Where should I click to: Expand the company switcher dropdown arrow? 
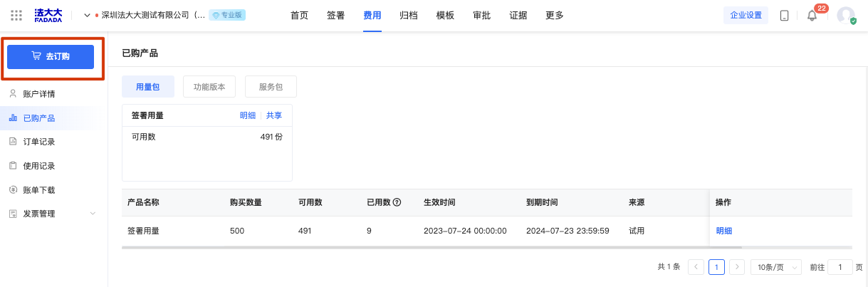pyautogui.click(x=88, y=15)
